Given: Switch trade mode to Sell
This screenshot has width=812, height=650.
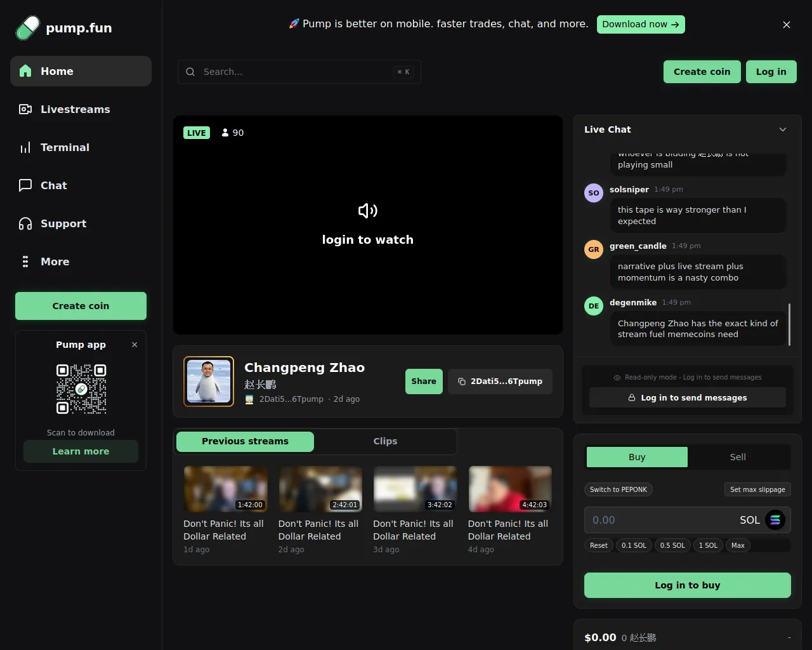Looking at the screenshot, I should point(738,457).
